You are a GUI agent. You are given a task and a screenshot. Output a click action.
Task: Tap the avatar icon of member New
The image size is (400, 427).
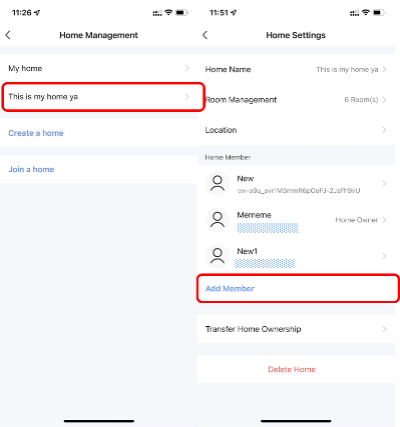pyautogui.click(x=217, y=184)
